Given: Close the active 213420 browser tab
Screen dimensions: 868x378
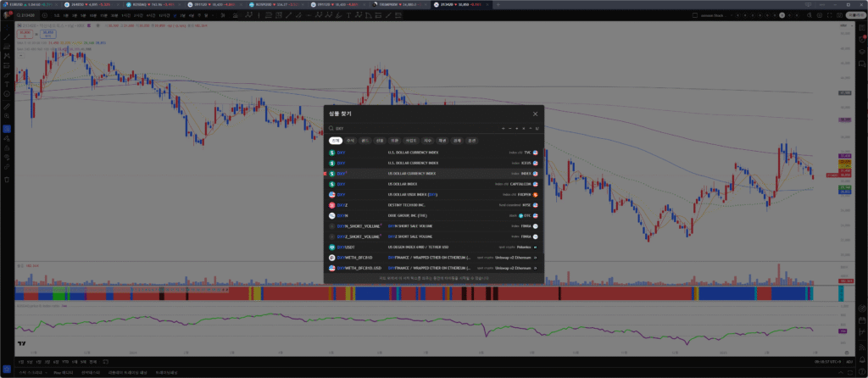Looking at the screenshot, I should point(486,4).
